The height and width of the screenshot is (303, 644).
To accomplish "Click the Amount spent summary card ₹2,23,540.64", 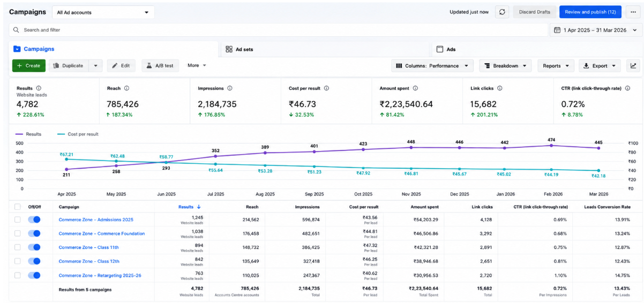I will [417, 101].
